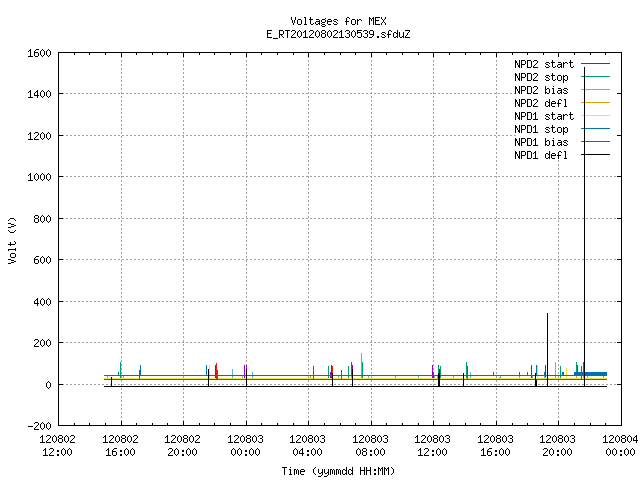Click the yellow NPD1 start legend line

595,116
